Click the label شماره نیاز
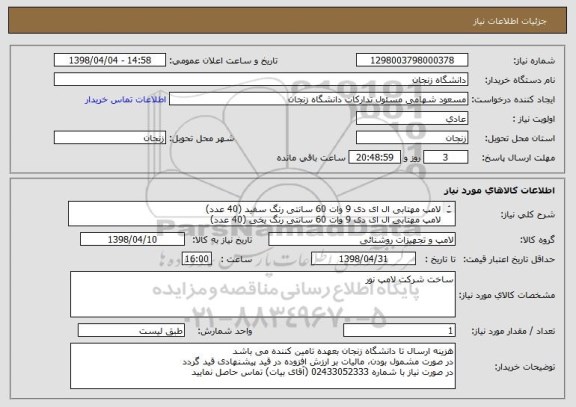The height and width of the screenshot is (407, 576). [x=534, y=61]
